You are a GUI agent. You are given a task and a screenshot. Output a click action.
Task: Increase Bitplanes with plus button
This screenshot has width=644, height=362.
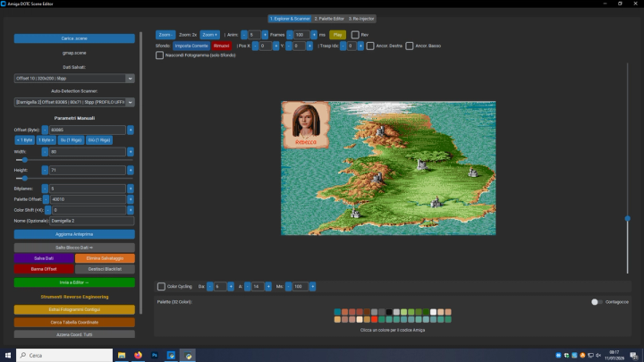(x=131, y=189)
